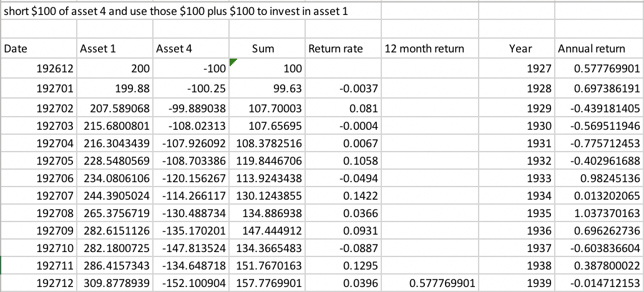The width and height of the screenshot is (644, 292).
Task: Select the cell with value 215.6800801
Action: tap(115, 127)
